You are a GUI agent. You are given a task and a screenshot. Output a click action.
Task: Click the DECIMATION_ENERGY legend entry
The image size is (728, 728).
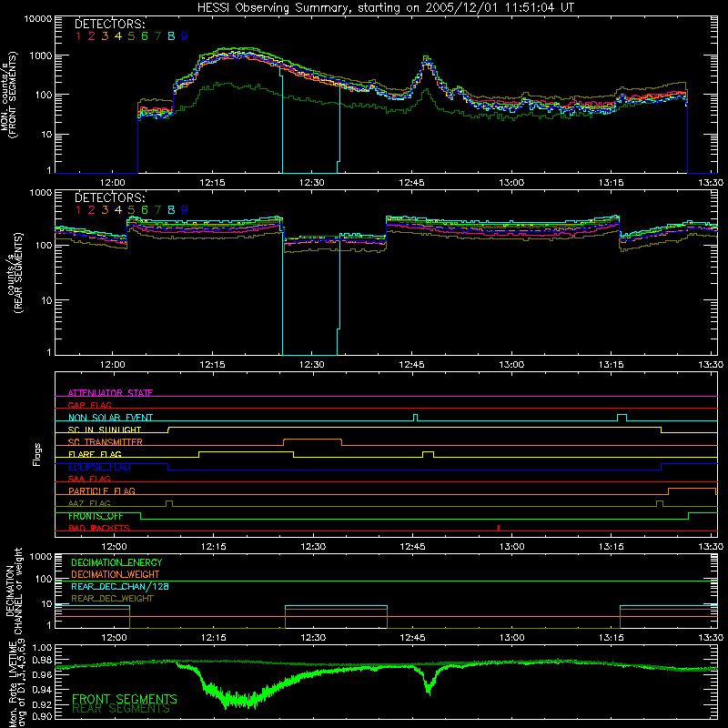[116, 562]
